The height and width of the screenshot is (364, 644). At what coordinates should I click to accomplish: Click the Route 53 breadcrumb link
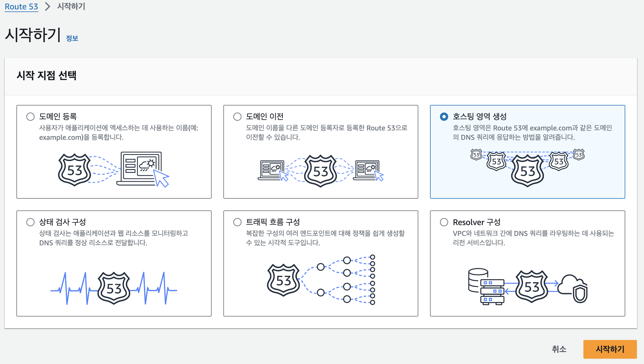(x=21, y=6)
